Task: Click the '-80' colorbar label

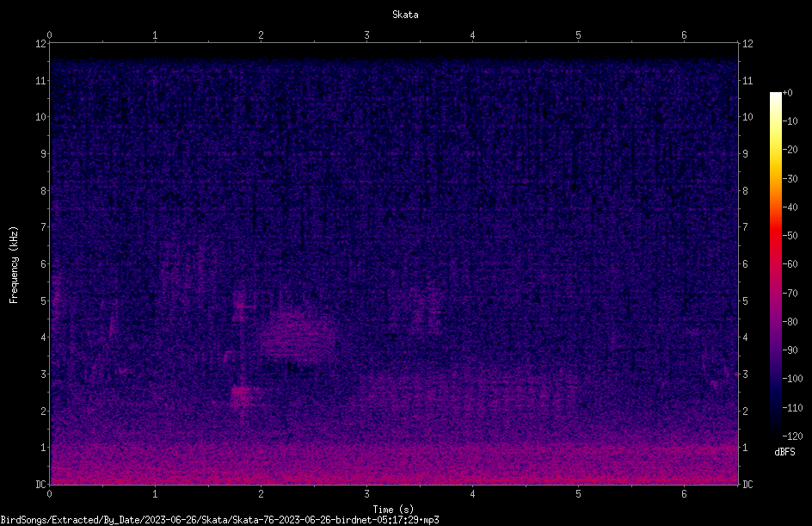Action: tap(790, 322)
